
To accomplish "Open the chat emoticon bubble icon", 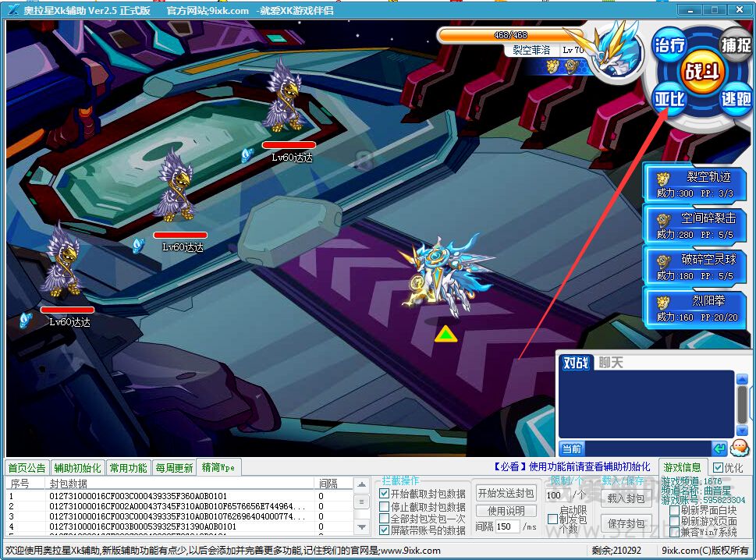I will click(x=740, y=448).
